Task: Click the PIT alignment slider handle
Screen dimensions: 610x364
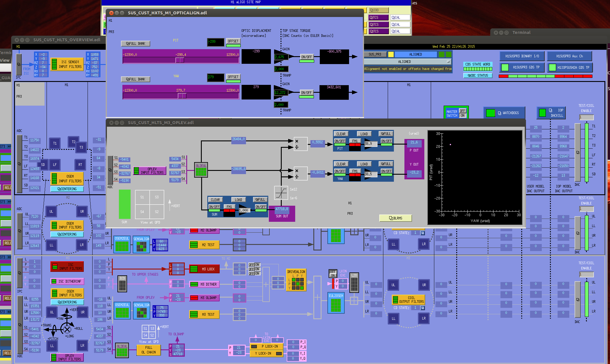Action: 180,60
